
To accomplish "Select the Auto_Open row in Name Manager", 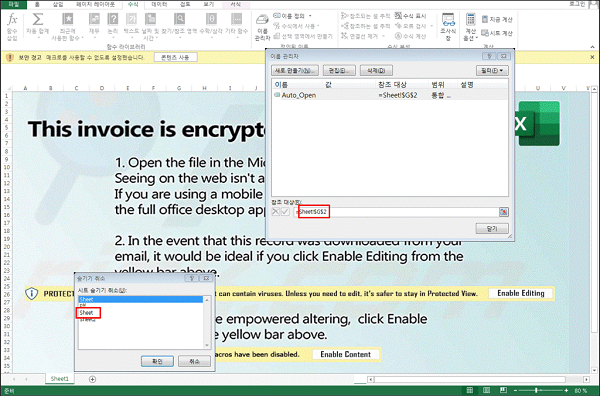I will (x=390, y=95).
